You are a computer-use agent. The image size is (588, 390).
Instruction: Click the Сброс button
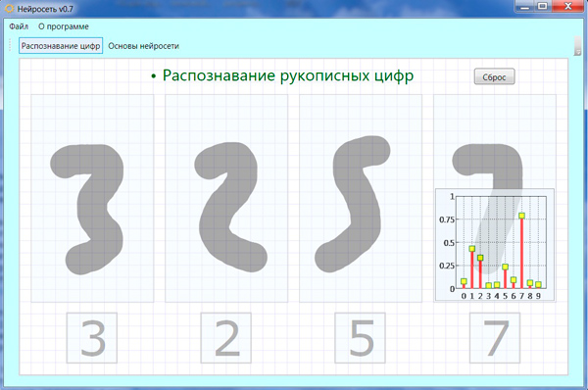(494, 76)
